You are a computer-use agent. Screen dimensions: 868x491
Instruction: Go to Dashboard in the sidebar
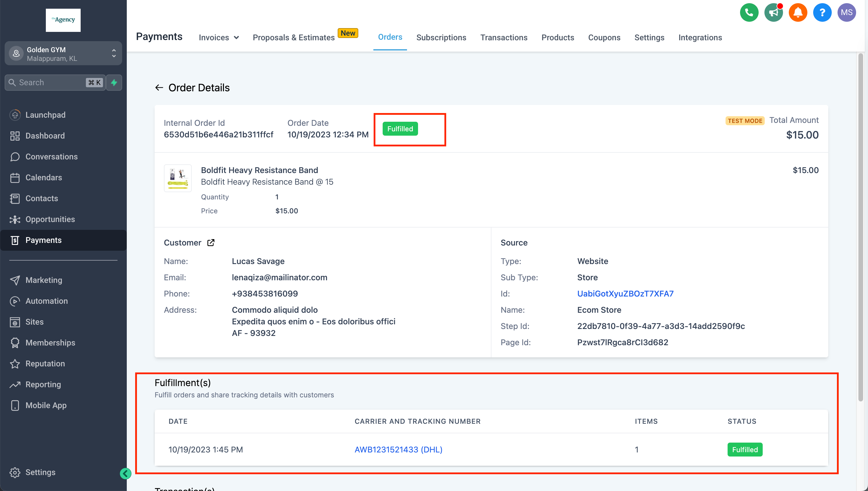tap(64, 136)
